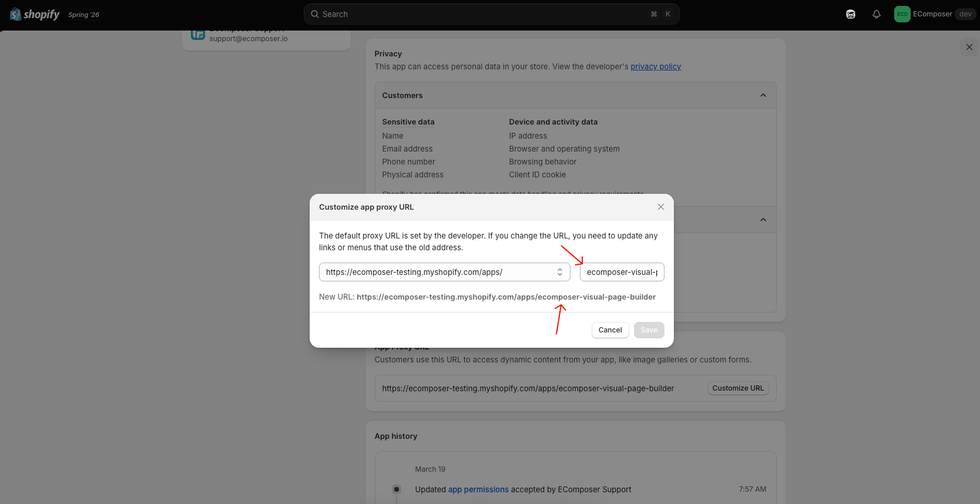Click the App history heading
The image size is (980, 504).
(396, 436)
